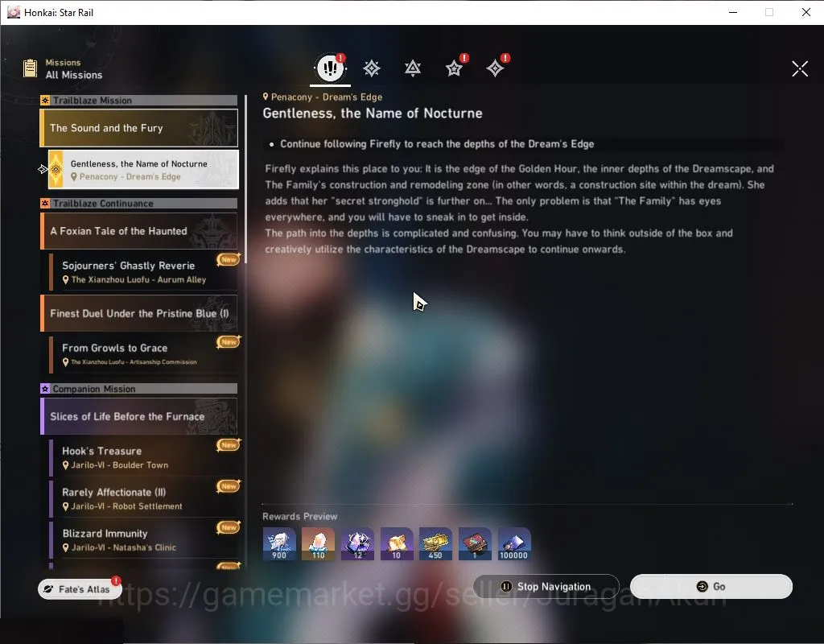Click the Go button
This screenshot has height=644, width=824.
coord(711,586)
